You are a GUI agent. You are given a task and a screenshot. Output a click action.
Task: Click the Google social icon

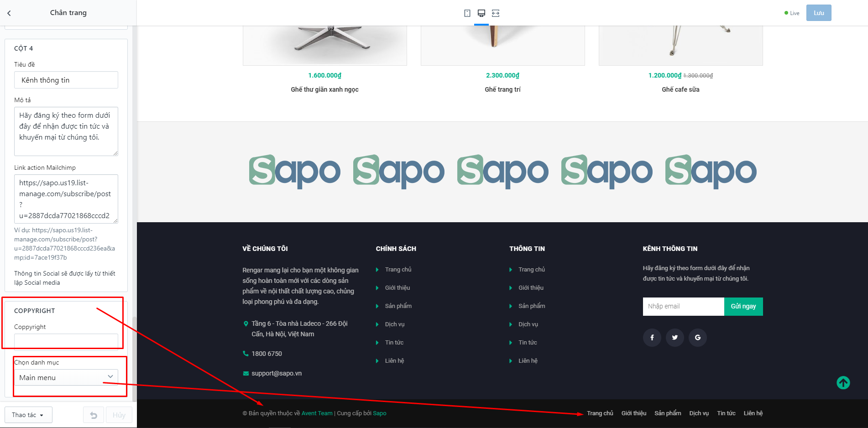[698, 338]
